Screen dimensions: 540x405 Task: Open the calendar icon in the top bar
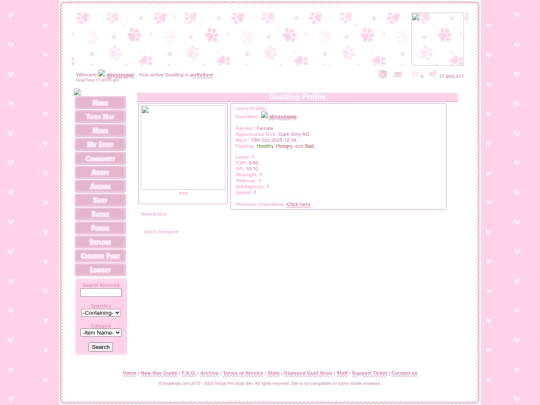click(x=382, y=74)
